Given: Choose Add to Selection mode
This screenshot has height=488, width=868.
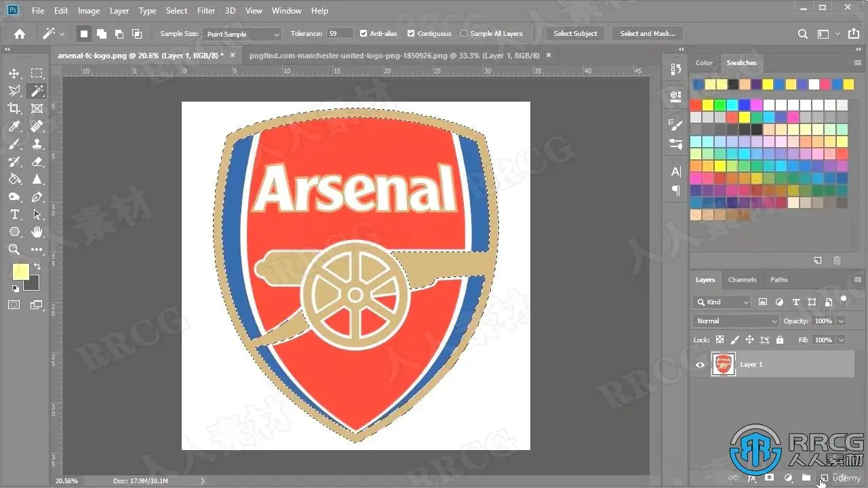Looking at the screenshot, I should (101, 34).
